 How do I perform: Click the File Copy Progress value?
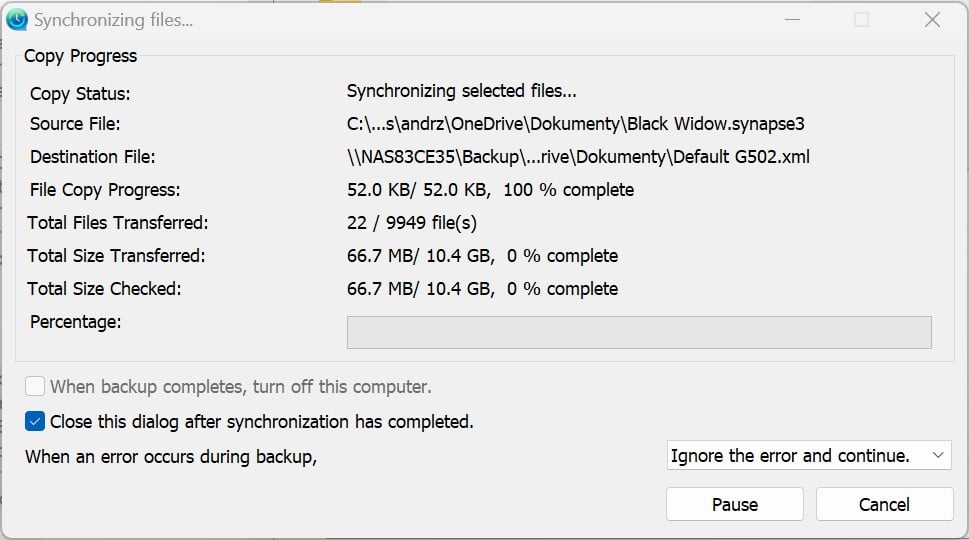490,190
